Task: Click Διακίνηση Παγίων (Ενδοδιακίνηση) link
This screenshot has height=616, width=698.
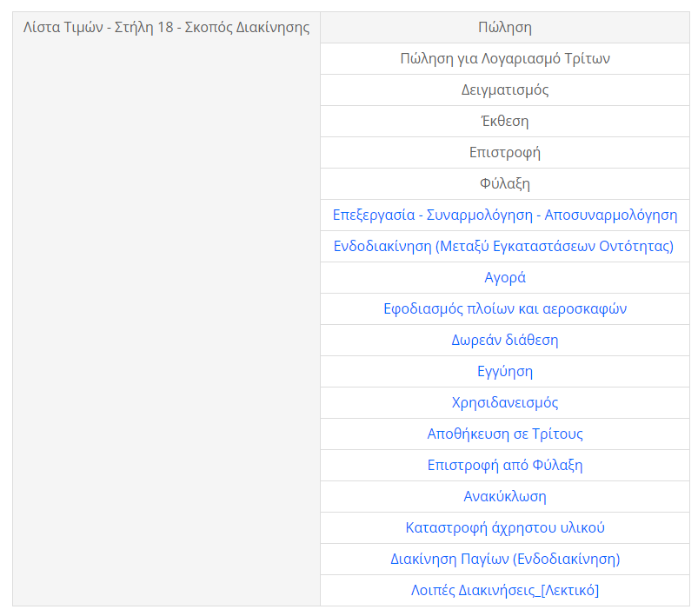Action: (x=505, y=559)
